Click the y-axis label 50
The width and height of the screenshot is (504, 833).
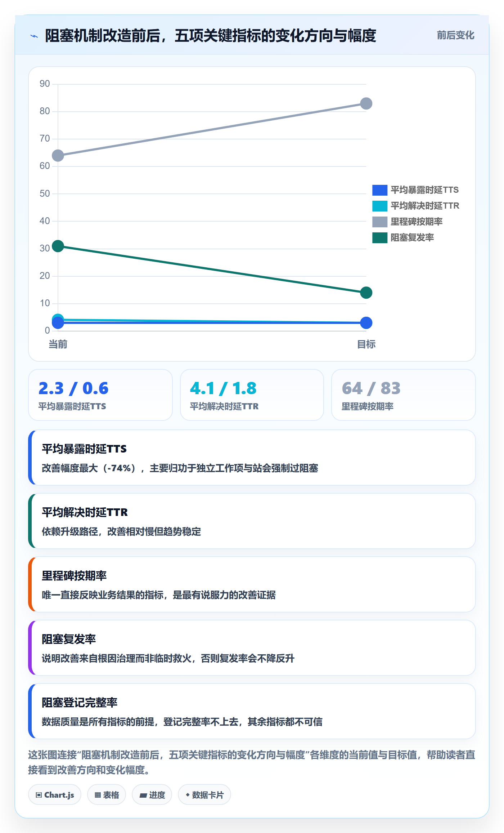tap(45, 193)
